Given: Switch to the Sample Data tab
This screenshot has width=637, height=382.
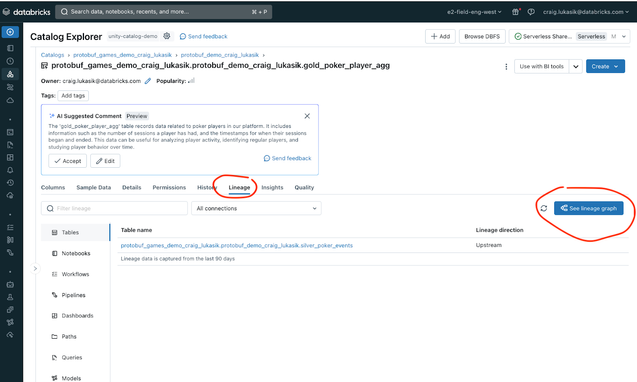Looking at the screenshot, I should point(93,187).
